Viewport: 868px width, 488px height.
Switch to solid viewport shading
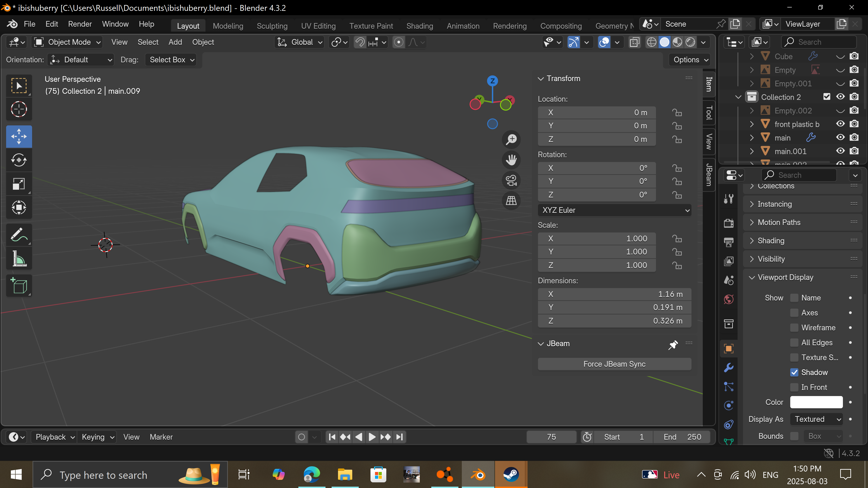pyautogui.click(x=665, y=42)
